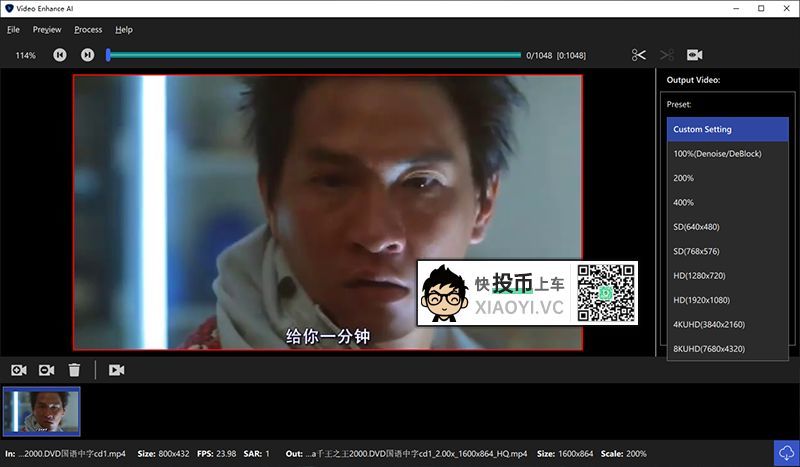Viewport: 800px width, 467px height.
Task: Click the SAR: 1 status text
Action: (x=257, y=453)
